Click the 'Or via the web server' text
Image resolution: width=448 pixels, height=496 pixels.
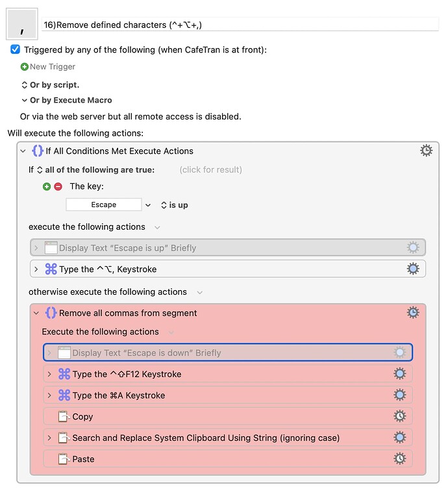(131, 117)
